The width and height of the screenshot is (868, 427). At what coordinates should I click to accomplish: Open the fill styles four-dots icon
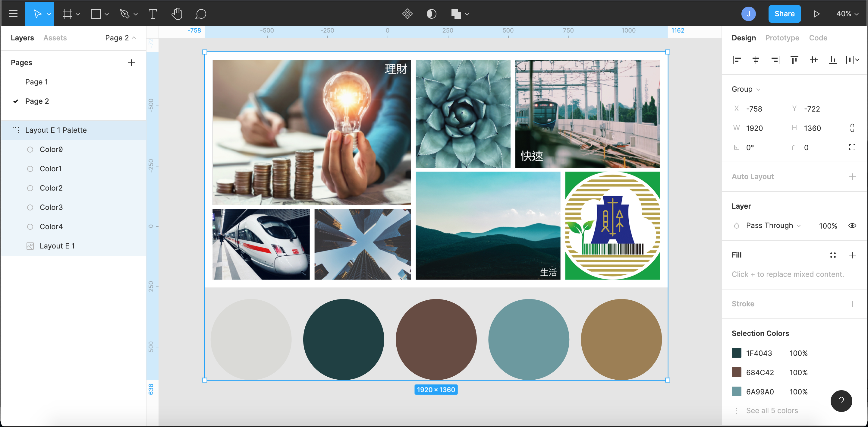click(833, 255)
